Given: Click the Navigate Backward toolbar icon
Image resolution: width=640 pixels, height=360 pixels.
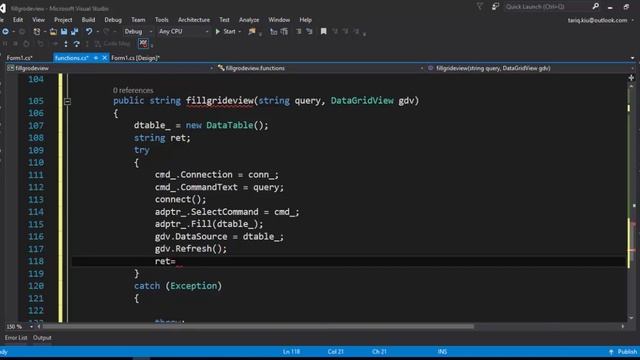Looking at the screenshot, I should (5, 31).
